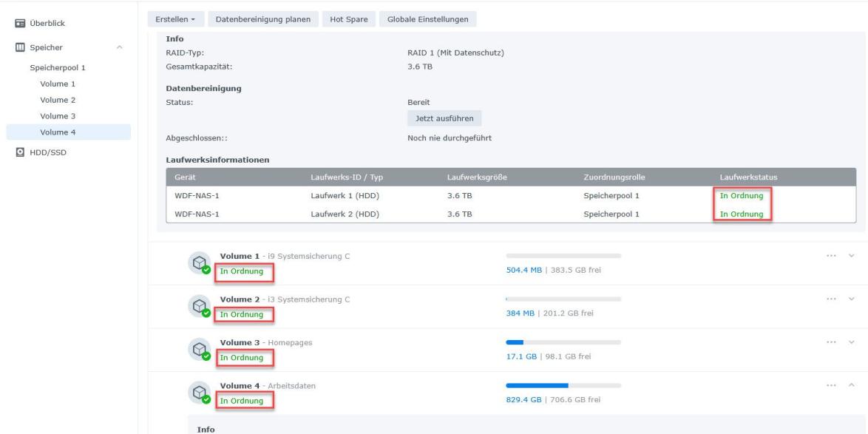Click Volume 4 cube status icon
This screenshot has width=868, height=434.
click(199, 393)
